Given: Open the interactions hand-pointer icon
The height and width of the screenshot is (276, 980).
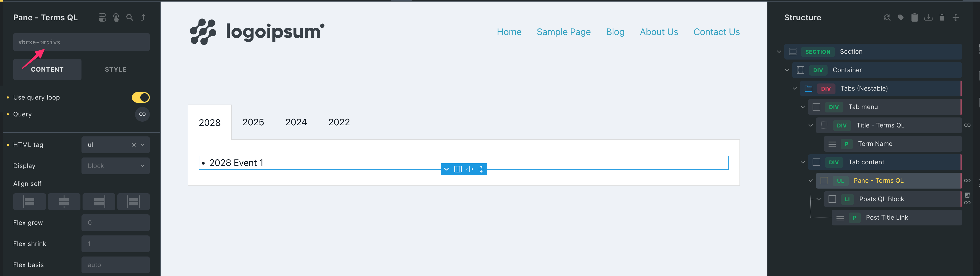Looking at the screenshot, I should click(x=116, y=17).
